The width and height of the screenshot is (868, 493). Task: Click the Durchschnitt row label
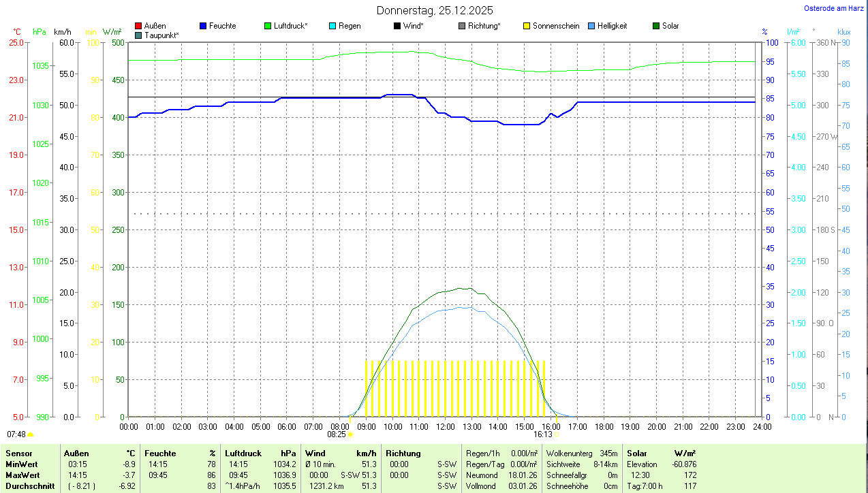click(30, 486)
